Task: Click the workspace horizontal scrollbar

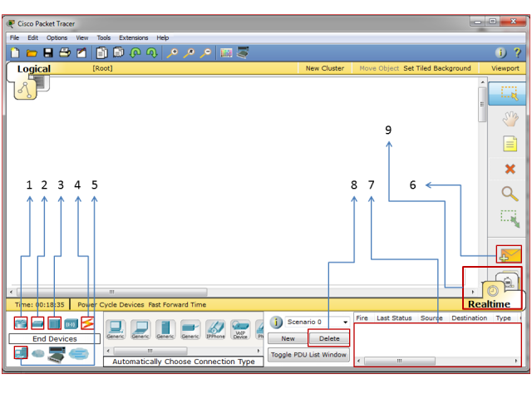Action: coord(112,292)
